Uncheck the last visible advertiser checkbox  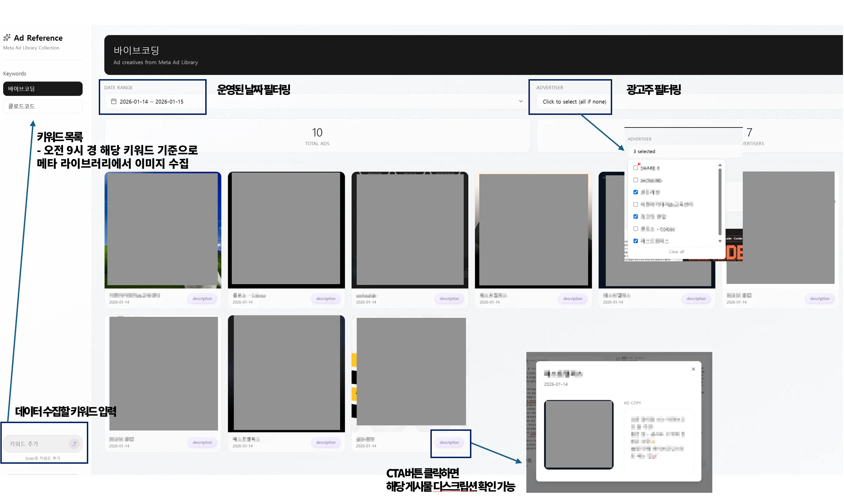[635, 241]
